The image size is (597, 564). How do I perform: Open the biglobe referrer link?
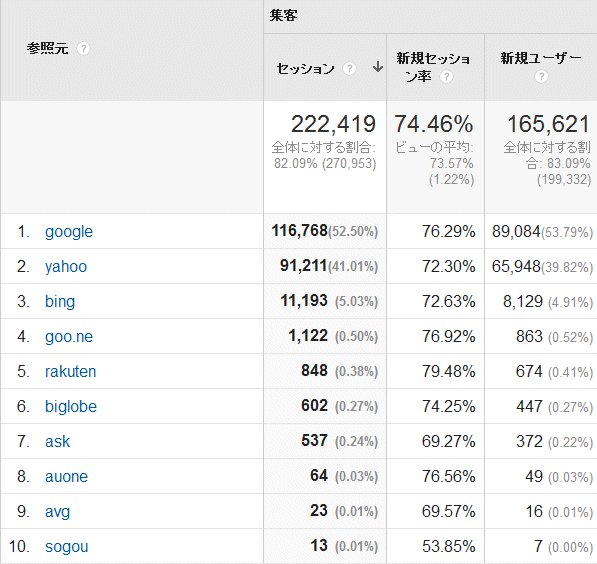point(71,407)
